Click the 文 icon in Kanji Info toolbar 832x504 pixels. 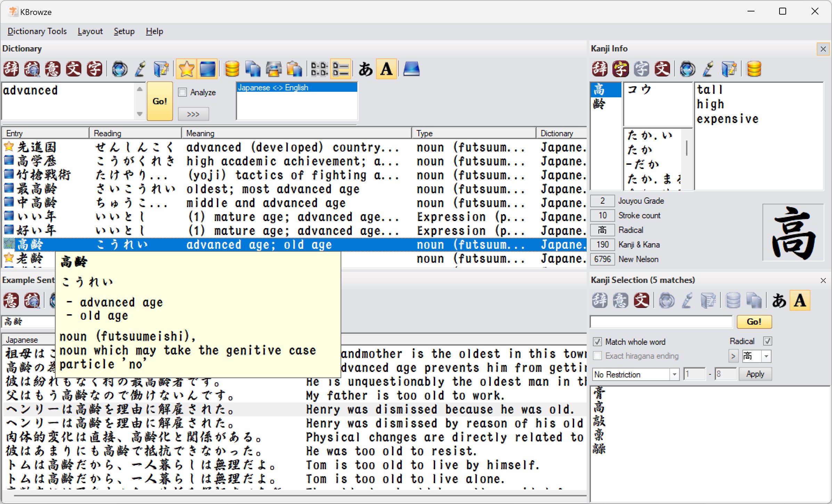(662, 69)
